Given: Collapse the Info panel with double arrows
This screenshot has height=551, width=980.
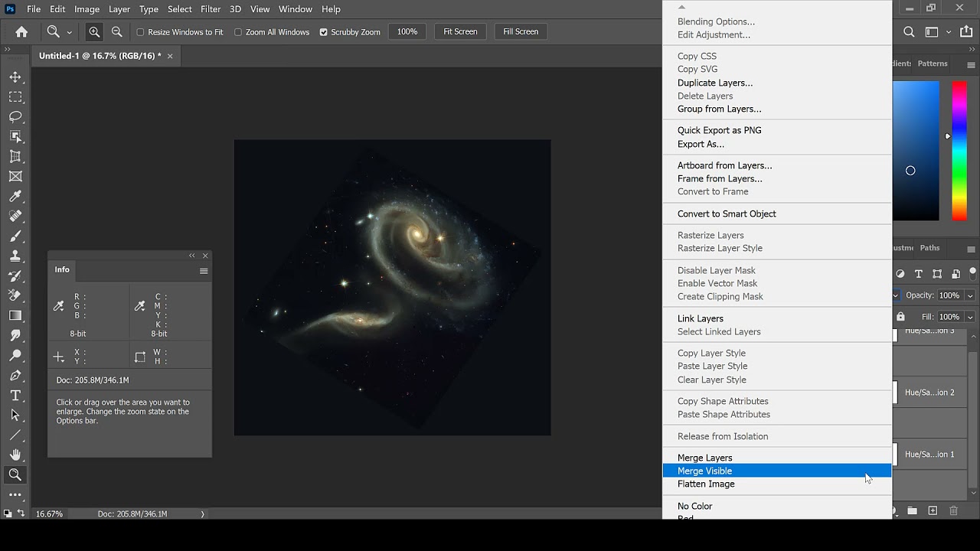Looking at the screenshot, I should (192, 256).
